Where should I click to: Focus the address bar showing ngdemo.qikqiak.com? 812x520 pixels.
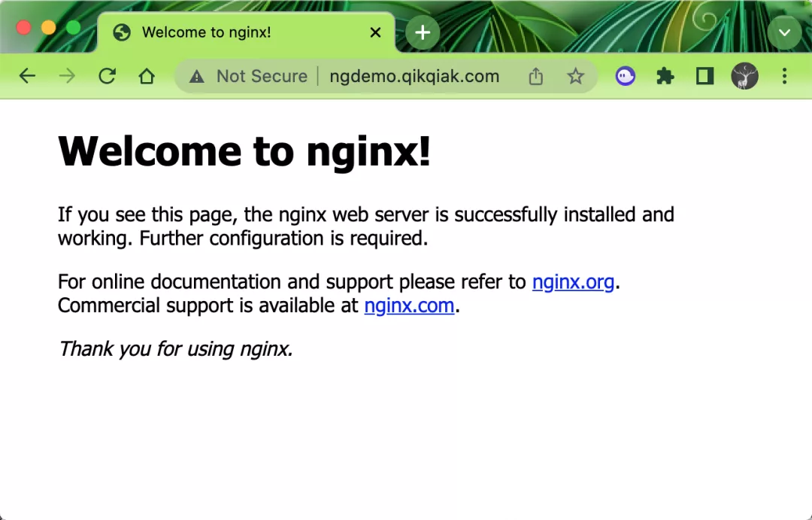pos(414,76)
